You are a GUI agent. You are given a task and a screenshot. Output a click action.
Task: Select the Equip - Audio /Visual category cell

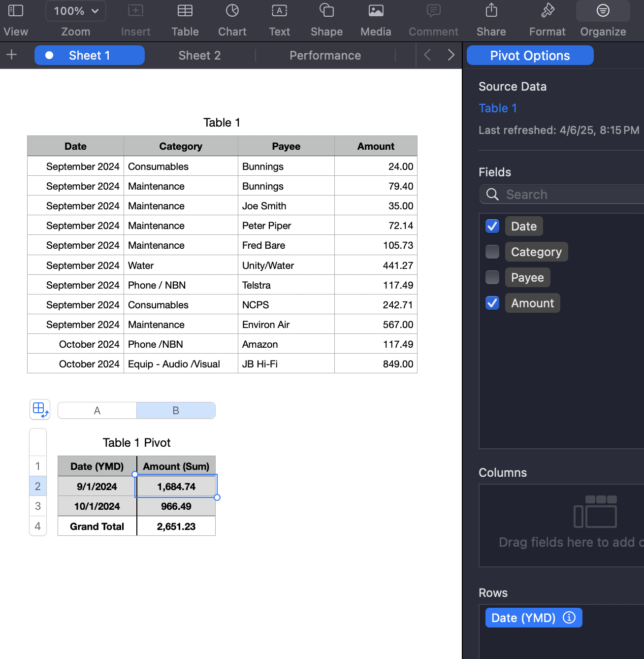coord(181,363)
